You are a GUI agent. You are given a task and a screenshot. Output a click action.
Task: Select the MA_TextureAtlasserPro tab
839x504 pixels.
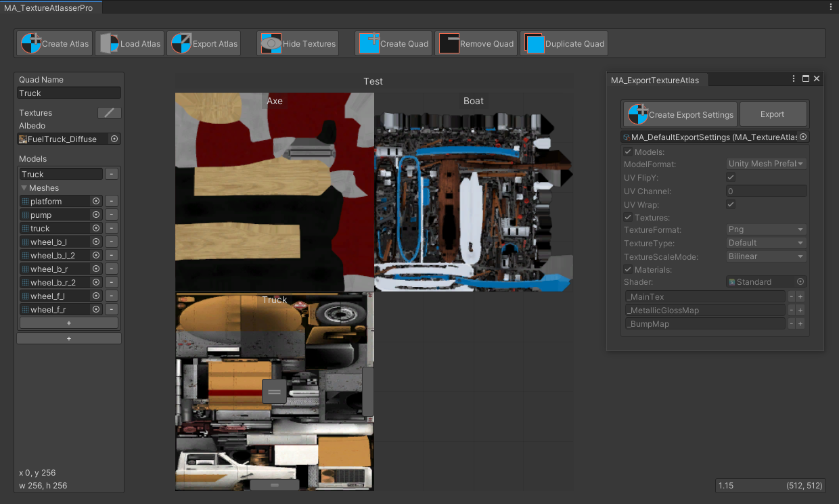48,7
